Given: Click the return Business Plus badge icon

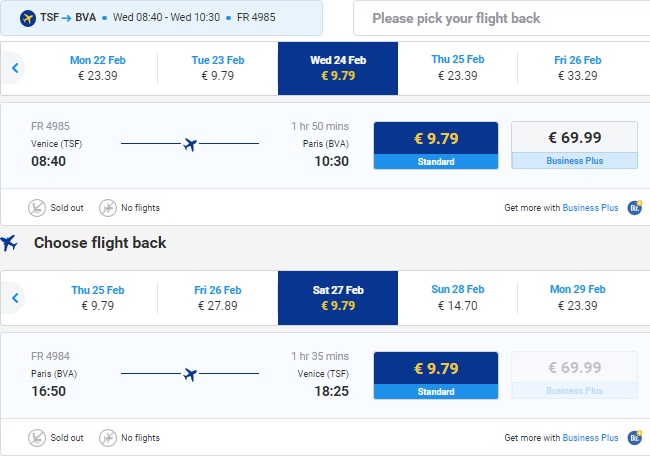Looking at the screenshot, I should tap(635, 438).
